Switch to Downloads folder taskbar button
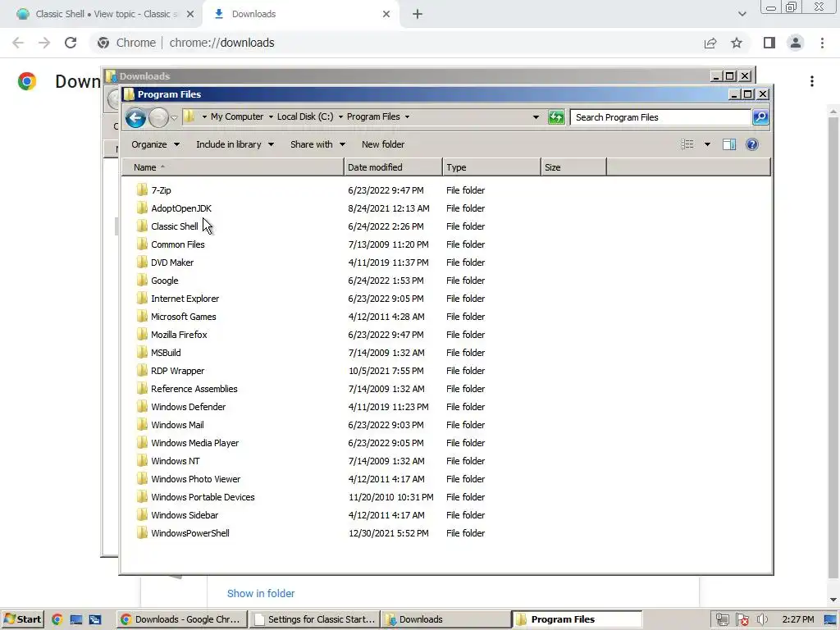The width and height of the screenshot is (840, 630). (446, 619)
